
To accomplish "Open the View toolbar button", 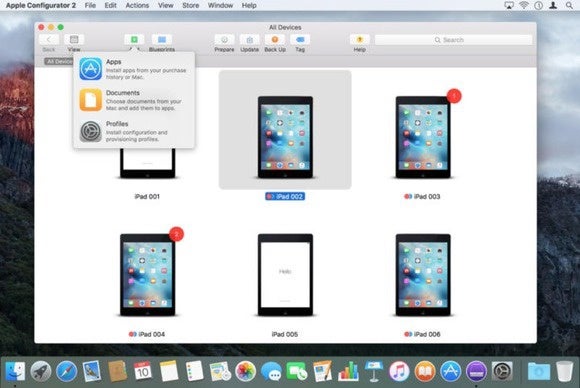I will [74, 40].
